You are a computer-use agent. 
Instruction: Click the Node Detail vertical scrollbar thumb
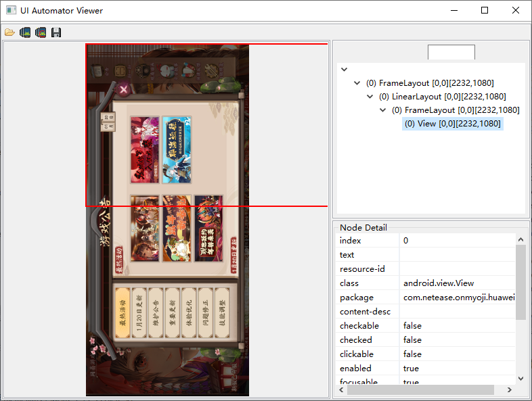coord(520,282)
